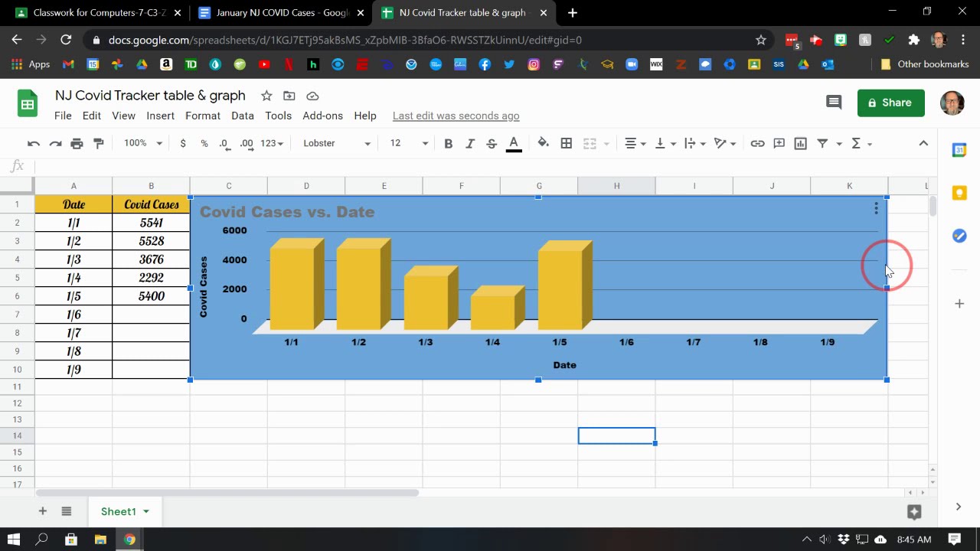The height and width of the screenshot is (551, 980).
Task: Reload the page in Chrome
Action: [66, 40]
